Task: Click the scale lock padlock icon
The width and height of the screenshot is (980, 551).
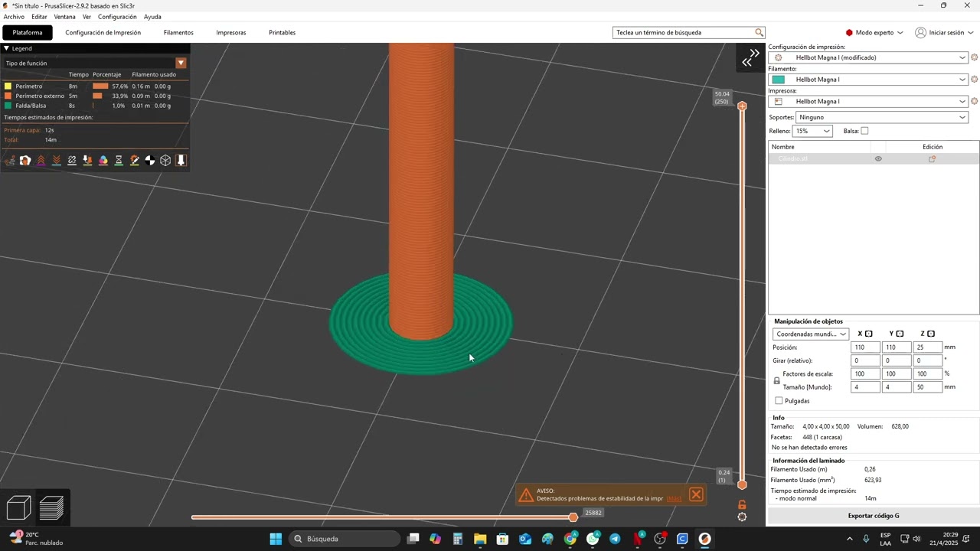Action: pyautogui.click(x=776, y=380)
